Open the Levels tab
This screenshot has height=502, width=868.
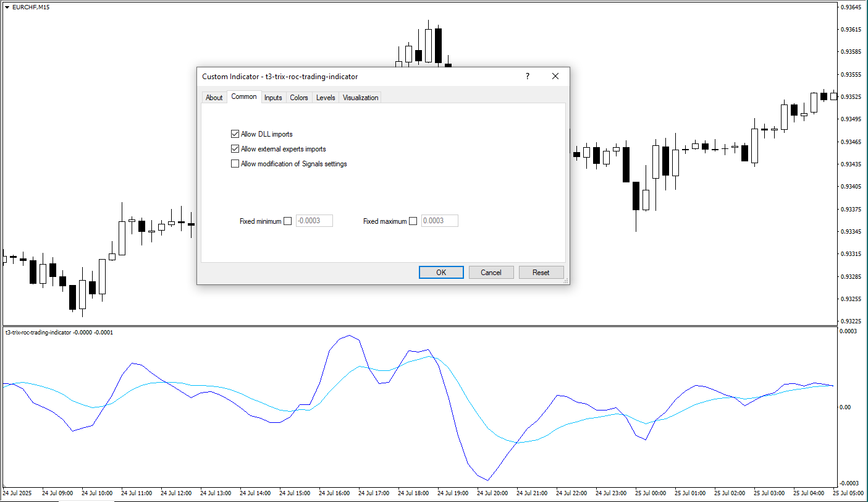click(326, 98)
